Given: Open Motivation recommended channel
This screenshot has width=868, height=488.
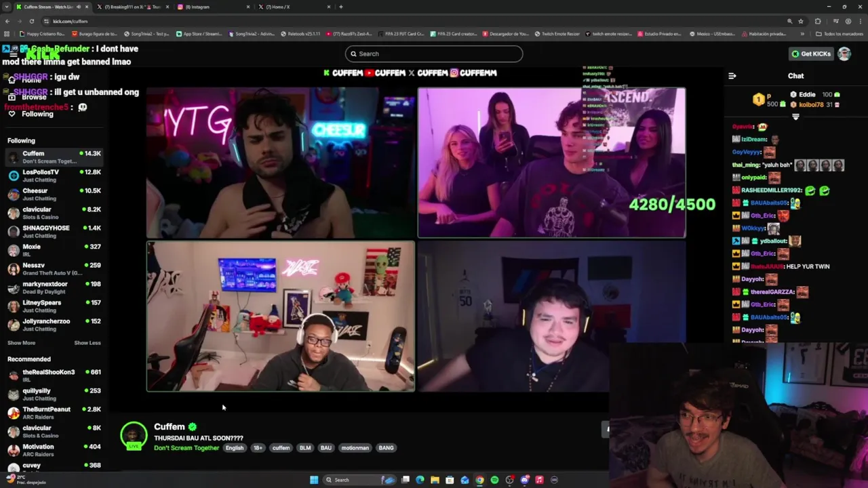Looking at the screenshot, I should tap(54, 450).
